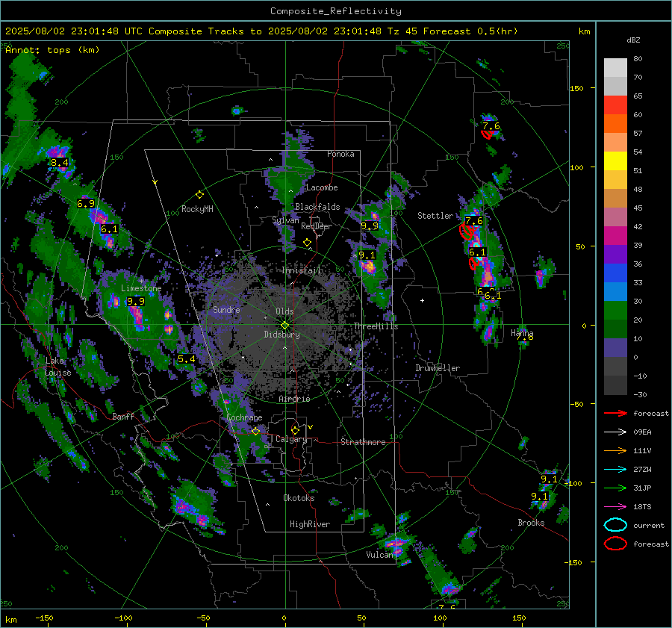Select the yellow diamond marker below RedDeer
The image size is (672, 628).
click(x=307, y=243)
